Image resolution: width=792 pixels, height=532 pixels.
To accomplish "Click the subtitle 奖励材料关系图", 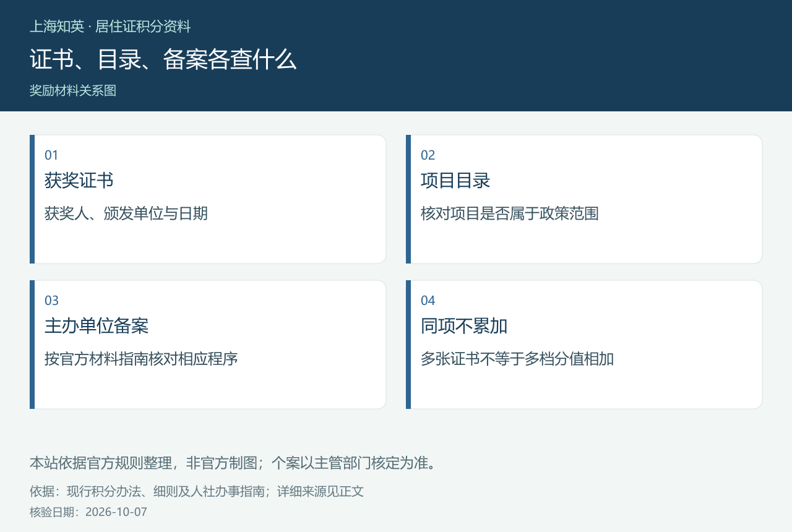I will point(73,90).
